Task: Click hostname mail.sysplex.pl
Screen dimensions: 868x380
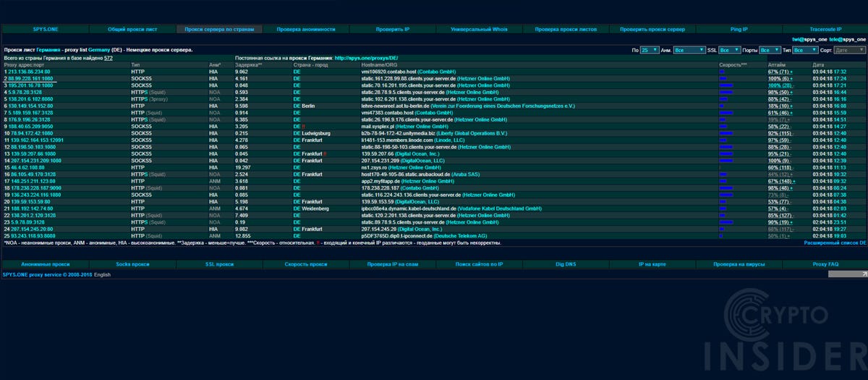Action: click(x=376, y=127)
